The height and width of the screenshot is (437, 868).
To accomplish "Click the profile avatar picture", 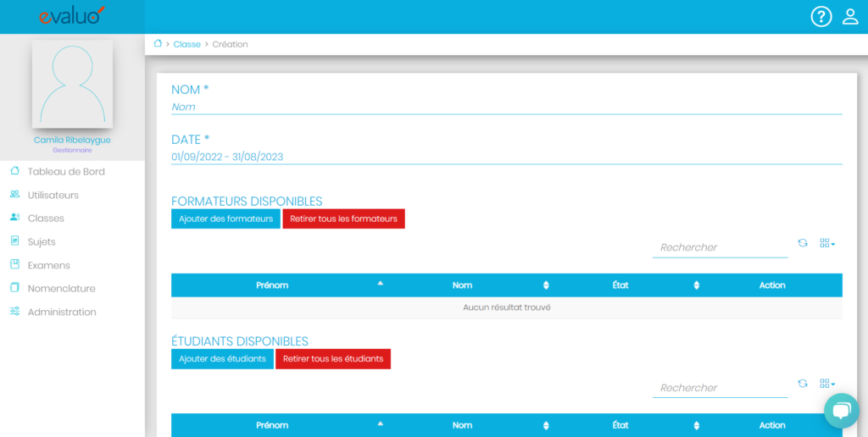I will pos(72,84).
